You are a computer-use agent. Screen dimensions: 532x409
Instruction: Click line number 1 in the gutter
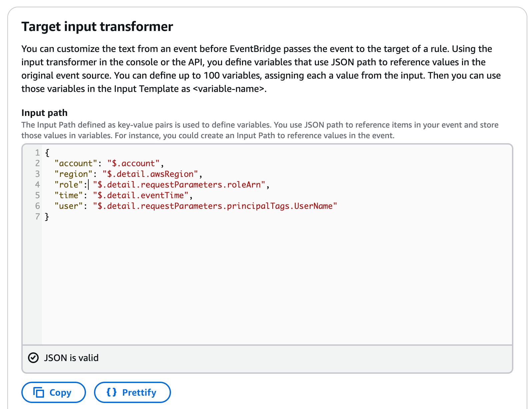(x=37, y=153)
